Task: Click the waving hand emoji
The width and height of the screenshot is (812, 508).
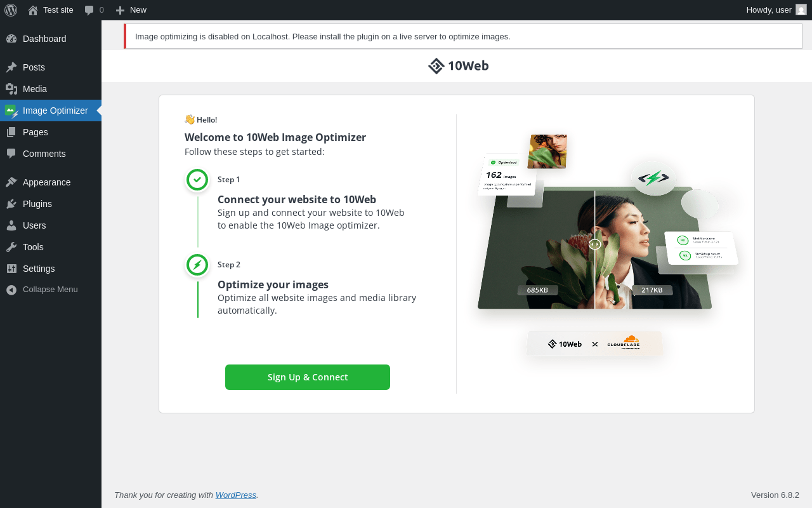Action: point(190,119)
